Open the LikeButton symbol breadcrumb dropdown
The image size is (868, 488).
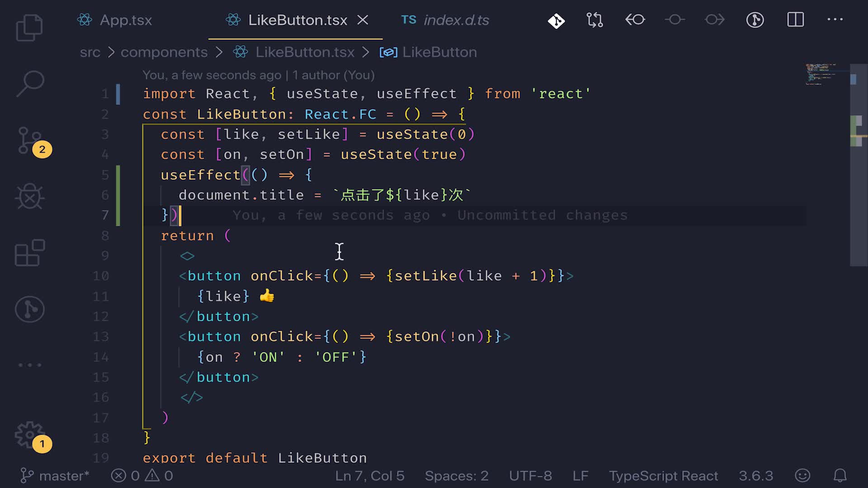[x=439, y=52]
